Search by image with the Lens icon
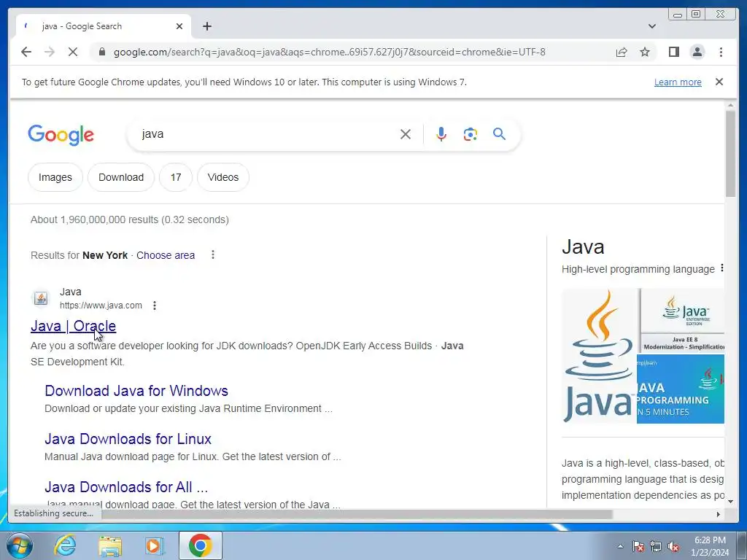Screen dimensions: 747x560 (471, 134)
